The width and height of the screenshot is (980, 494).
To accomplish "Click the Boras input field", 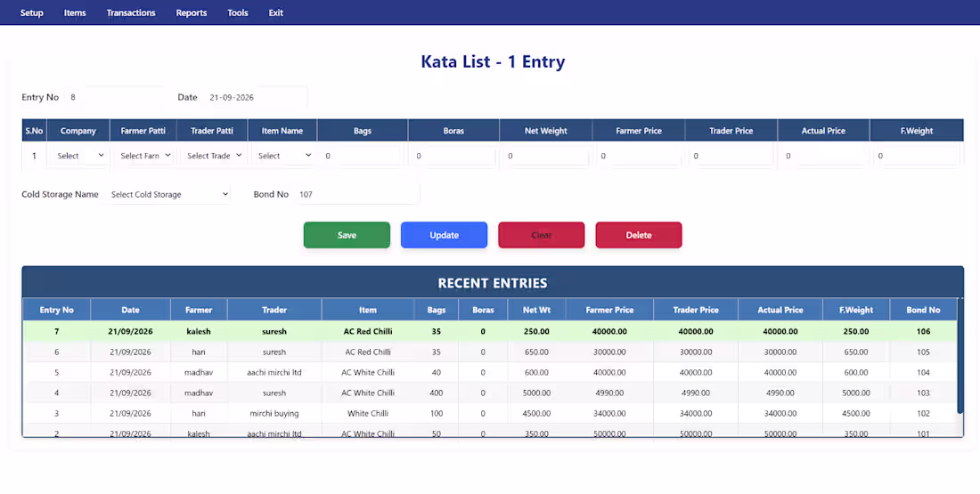I will [453, 156].
